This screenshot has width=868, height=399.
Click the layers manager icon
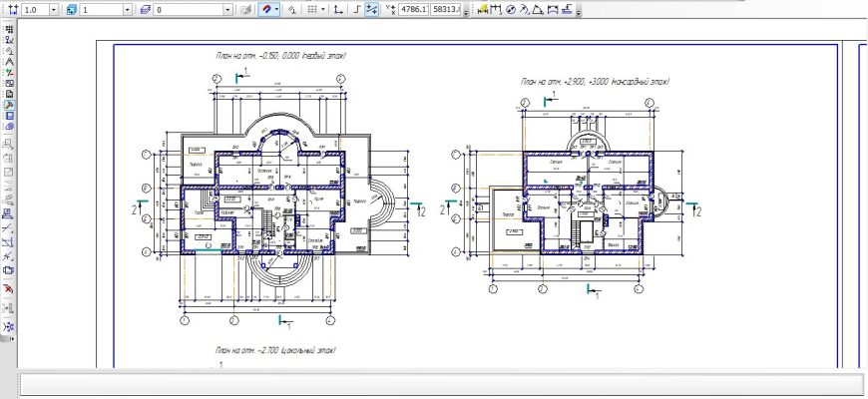pyautogui.click(x=146, y=9)
